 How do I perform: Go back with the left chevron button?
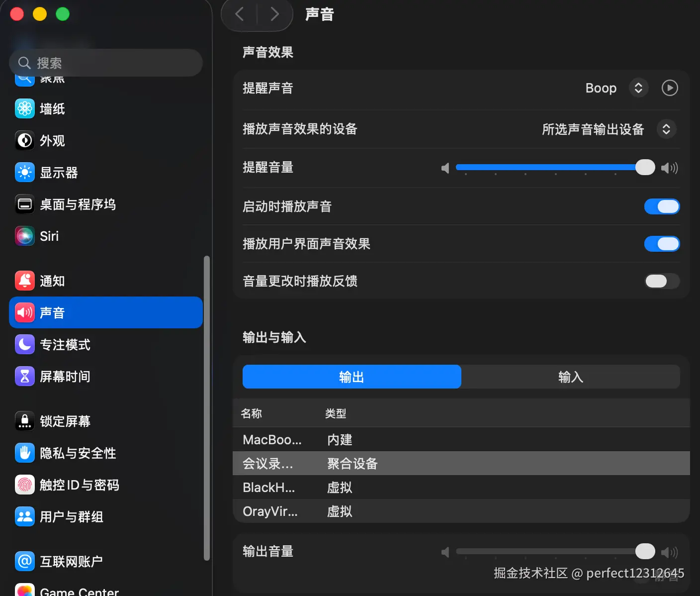pyautogui.click(x=239, y=14)
